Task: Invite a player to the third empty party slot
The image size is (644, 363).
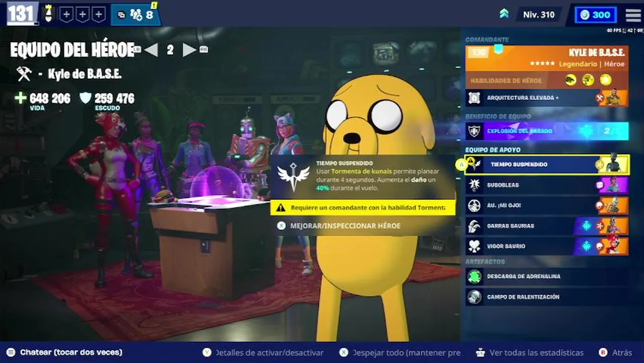Action: (98, 14)
